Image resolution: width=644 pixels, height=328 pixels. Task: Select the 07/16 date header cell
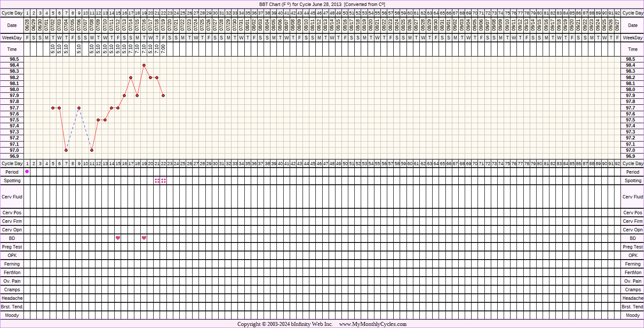point(144,25)
